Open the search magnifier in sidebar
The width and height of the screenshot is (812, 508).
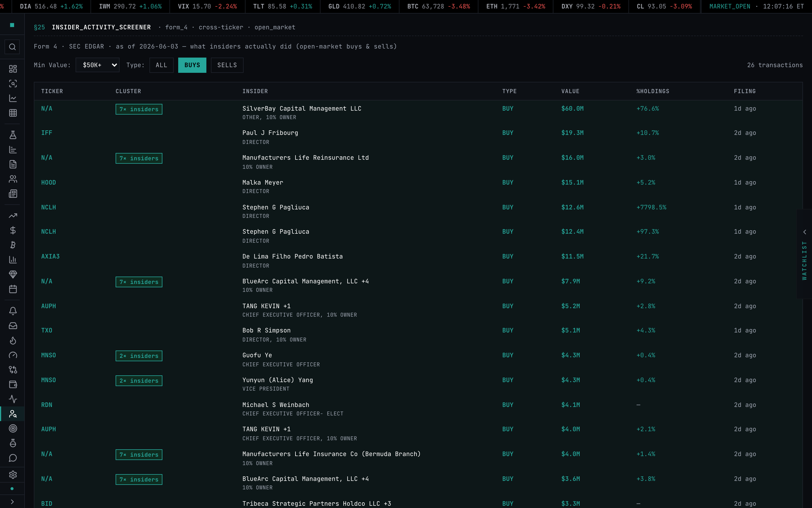tap(12, 47)
